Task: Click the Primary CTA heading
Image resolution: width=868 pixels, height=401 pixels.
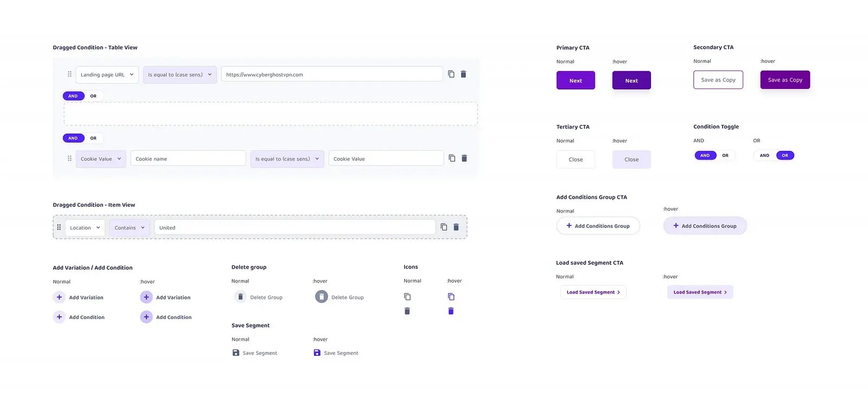Action: coord(573,48)
